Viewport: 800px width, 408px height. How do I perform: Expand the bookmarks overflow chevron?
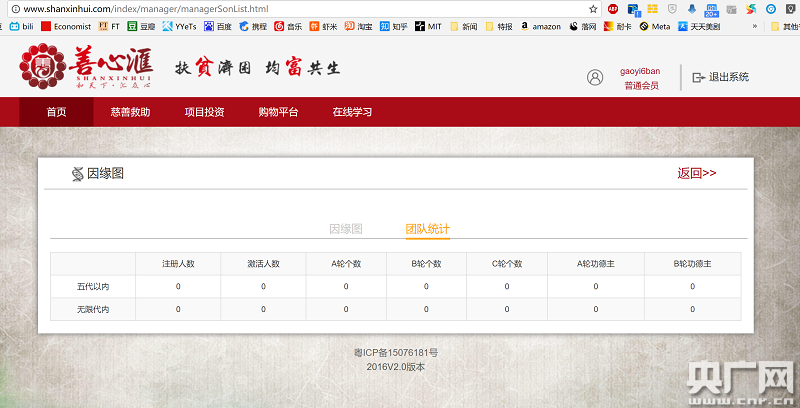pos(753,27)
